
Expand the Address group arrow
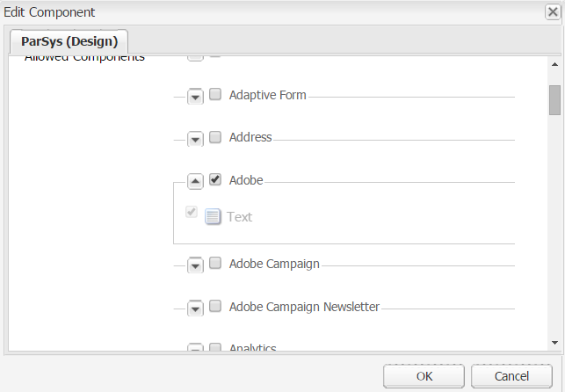195,139
